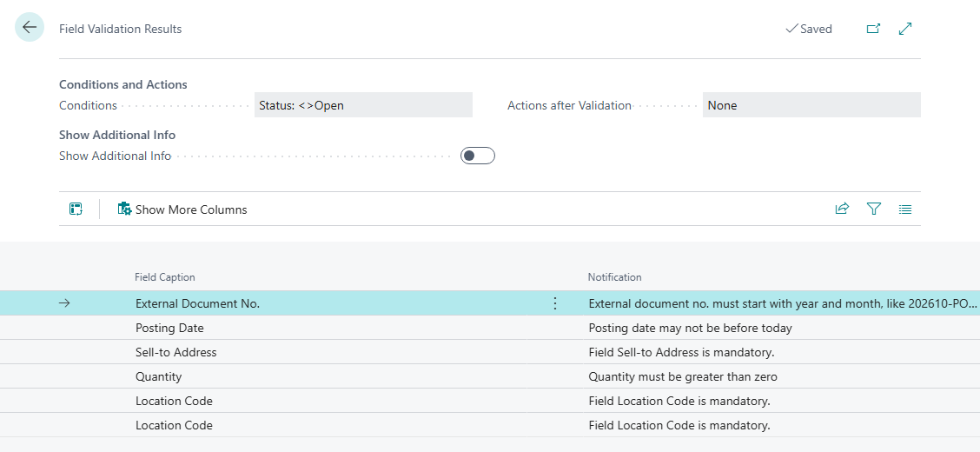The image size is (980, 452).
Task: Click 'Quantity must be greater than zero'
Action: [x=683, y=377]
